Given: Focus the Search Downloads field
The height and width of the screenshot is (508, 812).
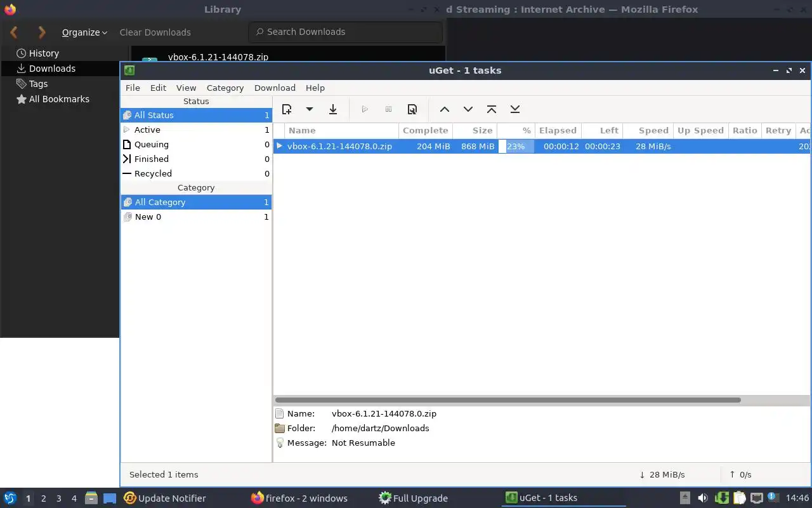Looking at the screenshot, I should (x=346, y=32).
